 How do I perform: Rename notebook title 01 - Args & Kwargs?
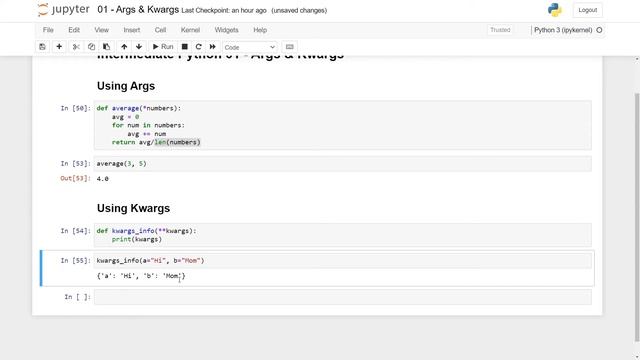pyautogui.click(x=138, y=10)
